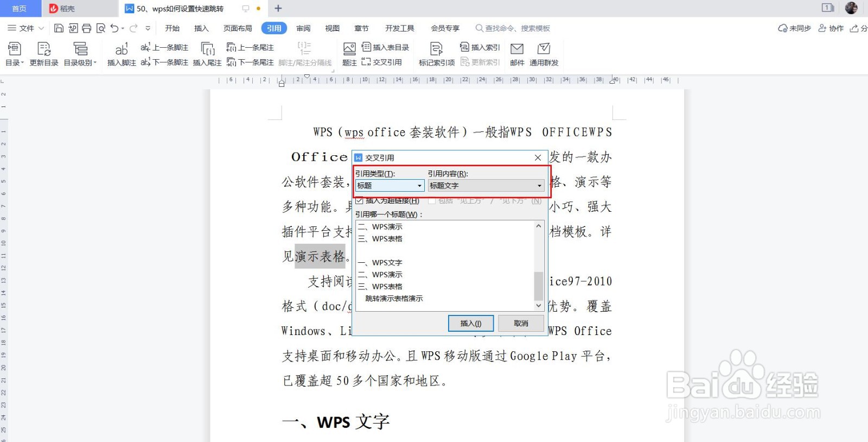Open 目录级别 TOC level tool
This screenshot has height=442, width=868.
[x=80, y=54]
